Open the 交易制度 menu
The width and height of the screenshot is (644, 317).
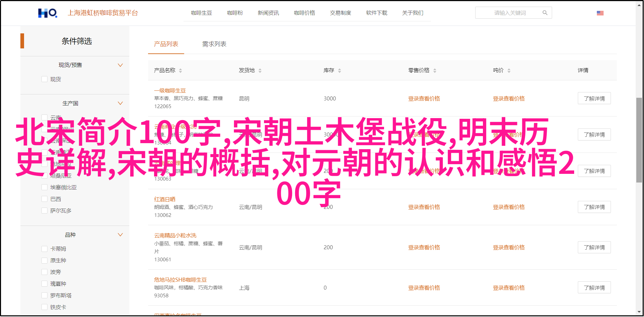[x=341, y=13]
